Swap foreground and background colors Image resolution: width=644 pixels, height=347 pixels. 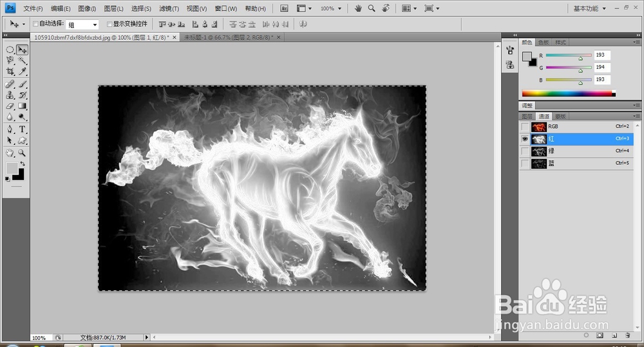23,164
